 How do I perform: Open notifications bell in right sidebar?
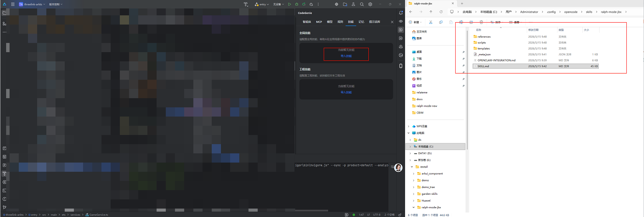[401, 13]
